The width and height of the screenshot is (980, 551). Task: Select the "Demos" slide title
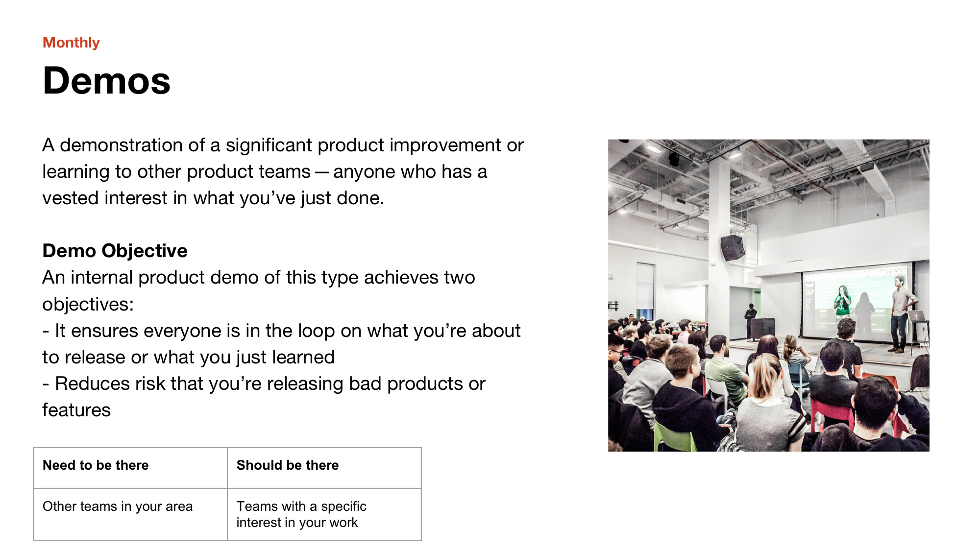[x=106, y=81]
